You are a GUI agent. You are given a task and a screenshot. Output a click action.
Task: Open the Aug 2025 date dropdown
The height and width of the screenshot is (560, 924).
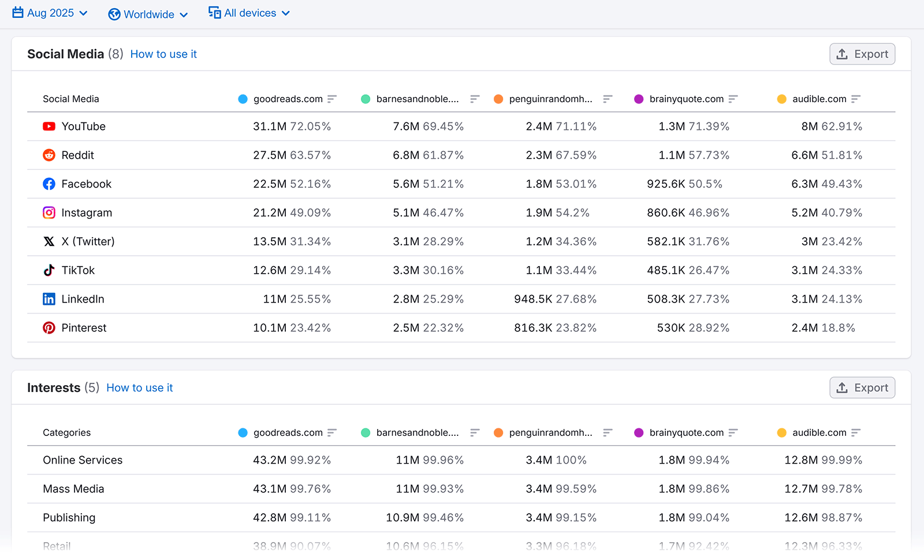pos(51,13)
